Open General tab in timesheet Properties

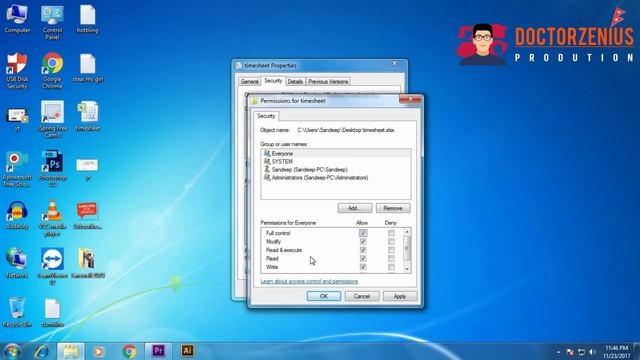(x=249, y=82)
